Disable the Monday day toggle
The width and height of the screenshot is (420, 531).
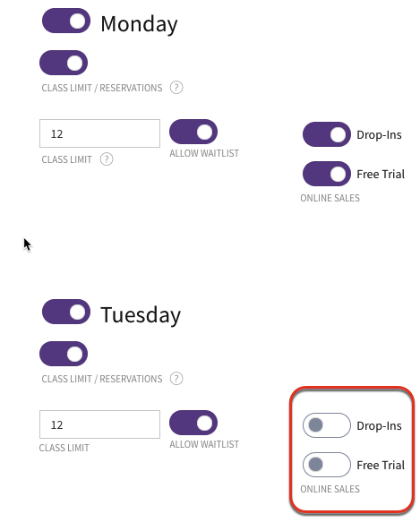(x=66, y=21)
